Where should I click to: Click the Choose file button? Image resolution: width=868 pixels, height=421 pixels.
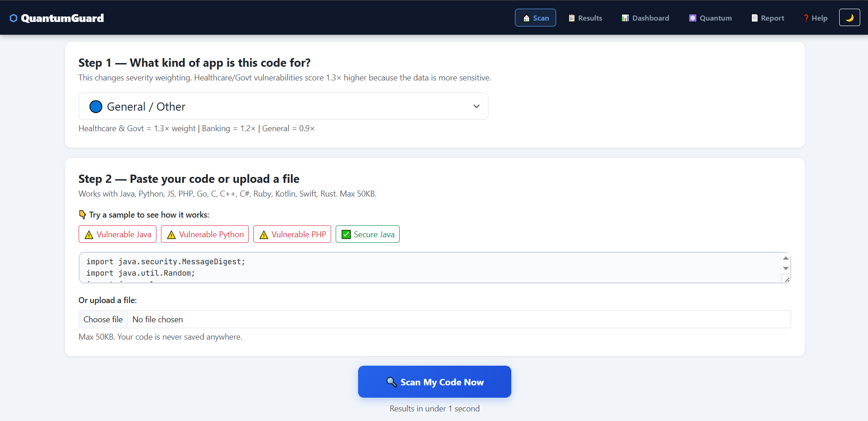coord(103,319)
